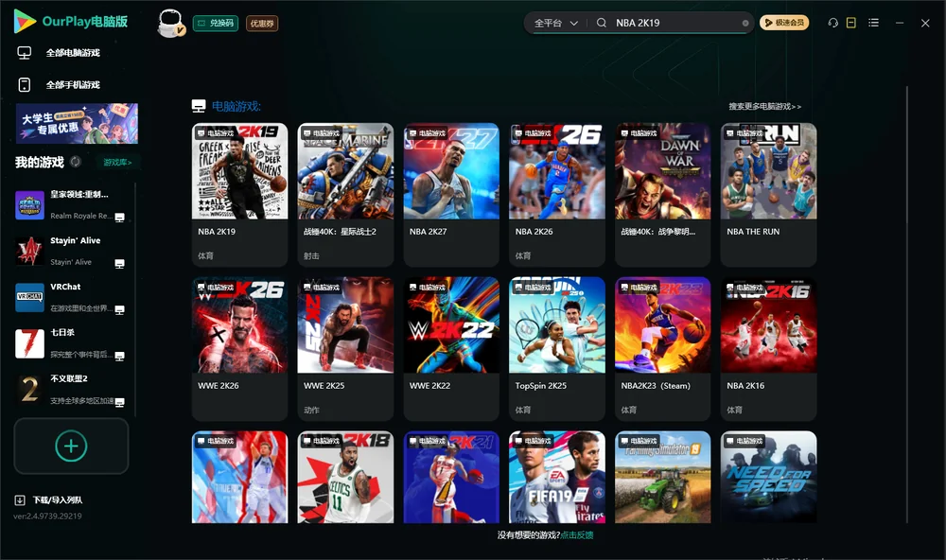Screen dimensions: 946x560
Task: Open the NBA 2K26 game card
Action: pos(557,194)
